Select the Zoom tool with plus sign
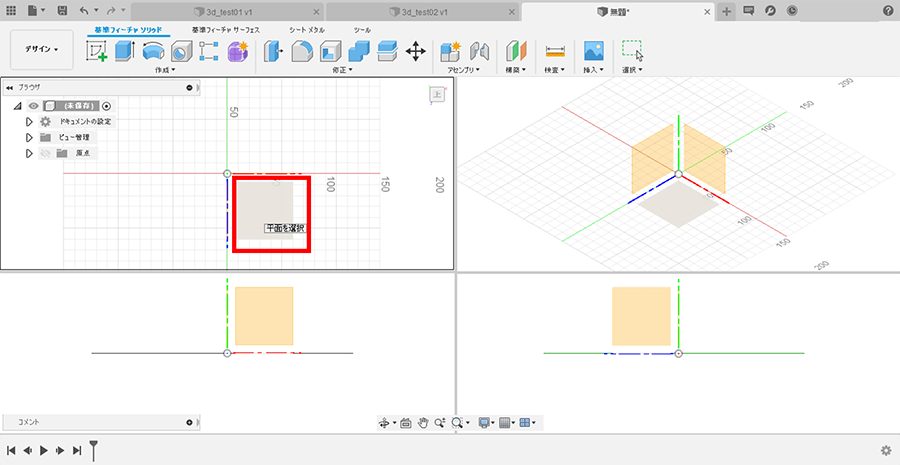The image size is (900, 465). click(x=440, y=423)
